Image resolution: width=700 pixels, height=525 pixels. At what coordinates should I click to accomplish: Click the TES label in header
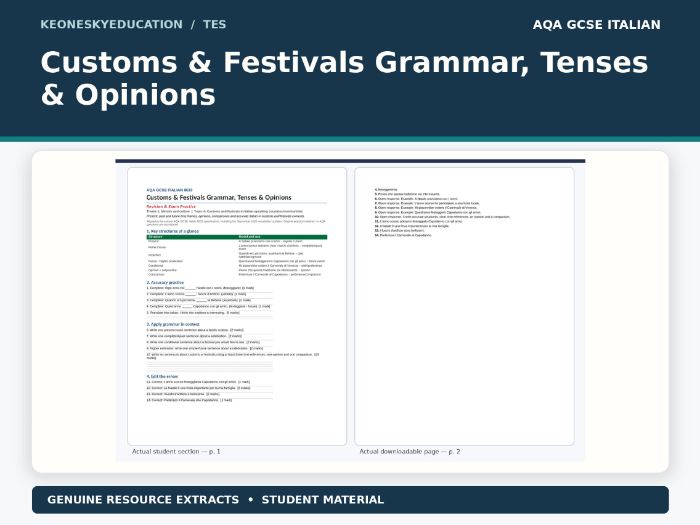click(x=214, y=25)
